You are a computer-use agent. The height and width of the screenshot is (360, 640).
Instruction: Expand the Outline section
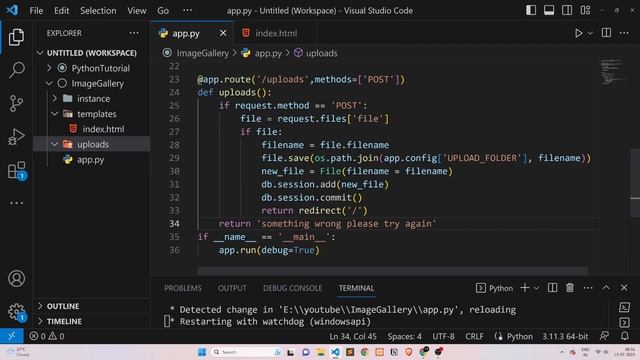(91, 306)
